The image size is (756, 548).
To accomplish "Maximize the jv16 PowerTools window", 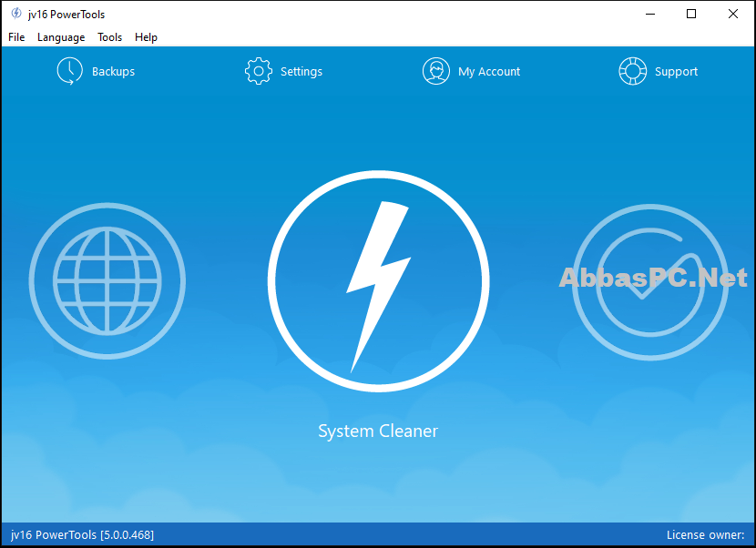I will [x=691, y=14].
